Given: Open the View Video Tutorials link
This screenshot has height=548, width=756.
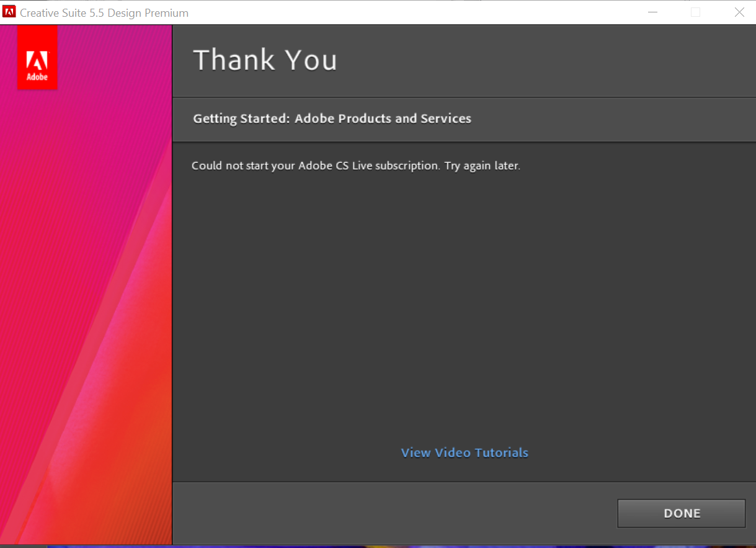Looking at the screenshot, I should tap(464, 452).
